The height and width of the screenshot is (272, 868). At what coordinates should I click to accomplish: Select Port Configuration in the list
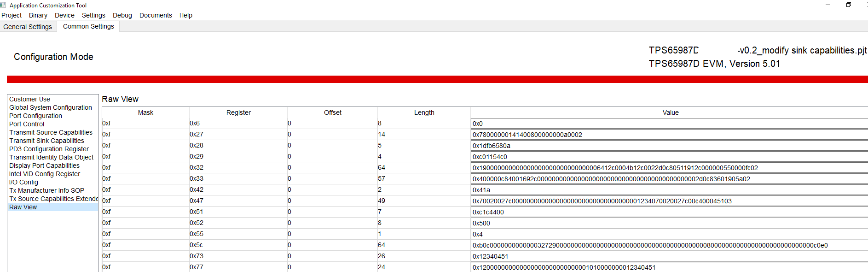pos(53,116)
